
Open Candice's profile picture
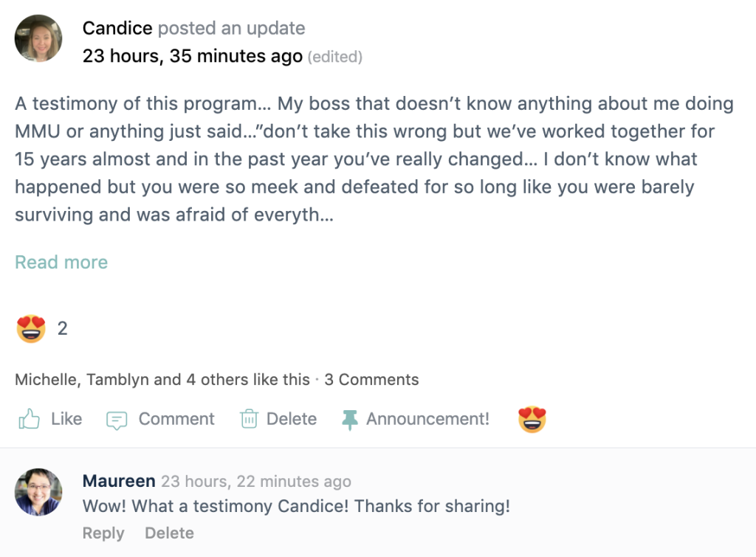(38, 38)
